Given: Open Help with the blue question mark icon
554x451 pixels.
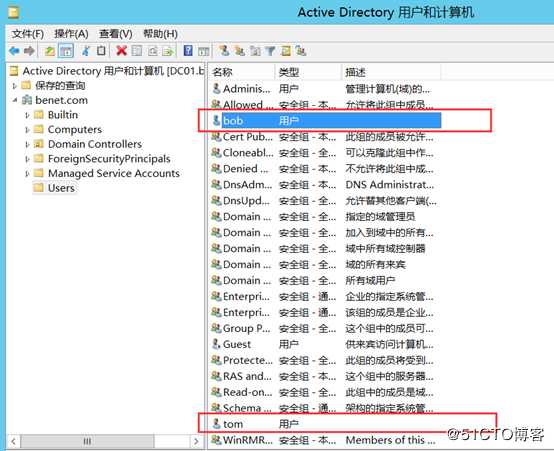Looking at the screenshot, I should point(188,51).
